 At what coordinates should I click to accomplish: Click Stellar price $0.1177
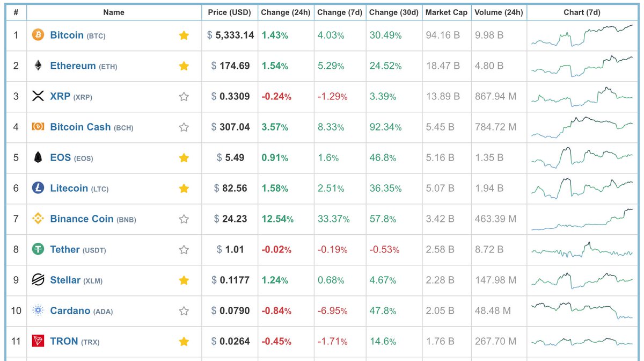pyautogui.click(x=231, y=280)
